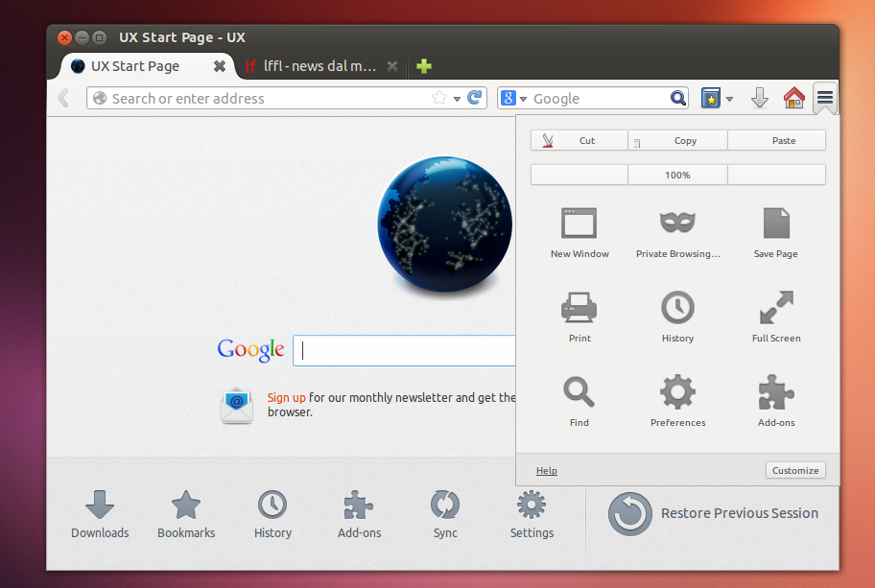Screen dimensions: 875x588
Task: Expand the search engine selector dropdown
Action: click(523, 99)
